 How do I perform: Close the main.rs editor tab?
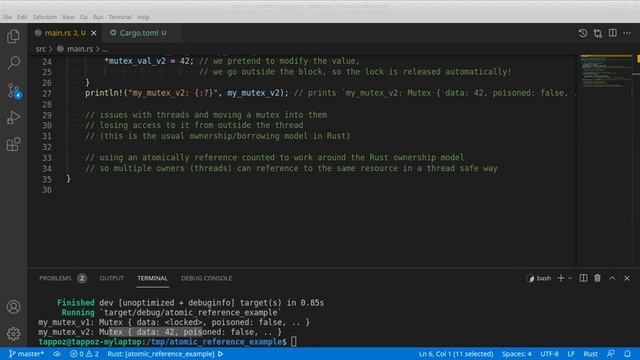[x=94, y=33]
